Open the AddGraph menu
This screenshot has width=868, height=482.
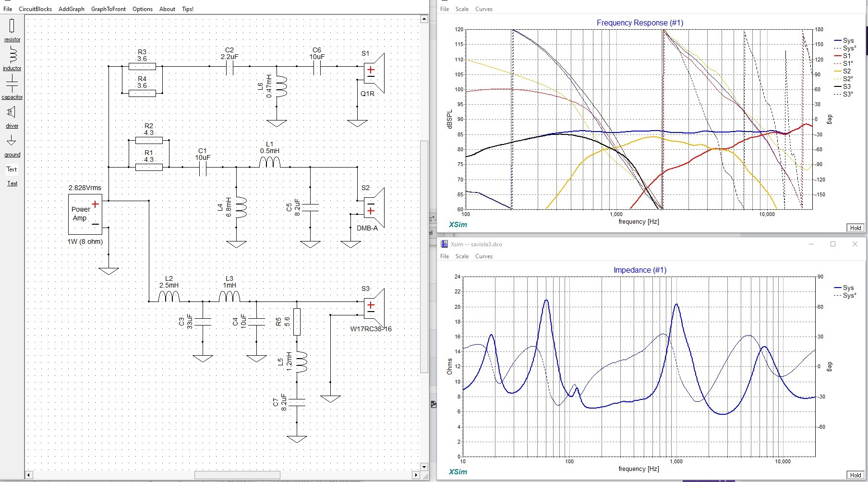coord(72,9)
